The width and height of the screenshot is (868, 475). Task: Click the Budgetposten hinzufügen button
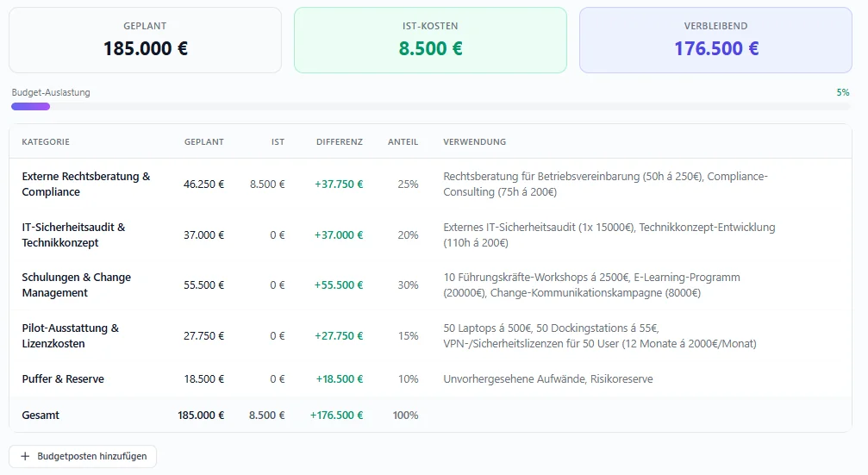click(83, 456)
